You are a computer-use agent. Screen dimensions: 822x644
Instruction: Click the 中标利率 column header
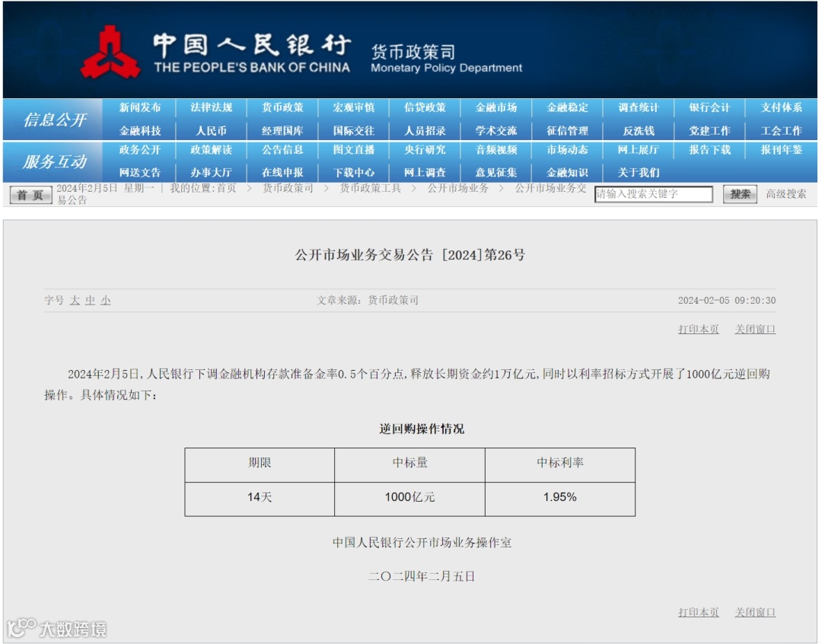[560, 464]
